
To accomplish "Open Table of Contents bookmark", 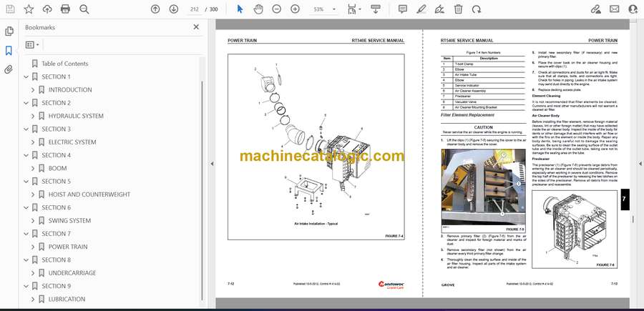I will [65, 64].
